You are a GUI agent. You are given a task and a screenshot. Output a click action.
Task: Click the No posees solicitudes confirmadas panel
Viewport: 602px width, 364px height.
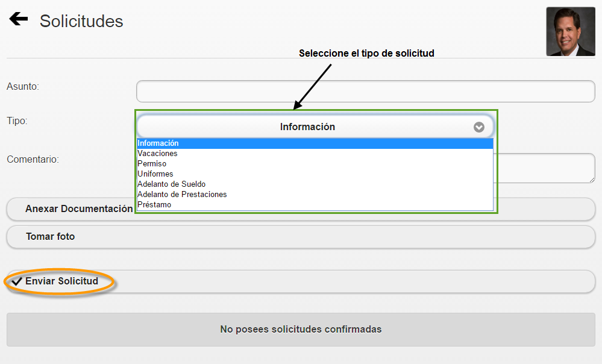[x=301, y=330]
